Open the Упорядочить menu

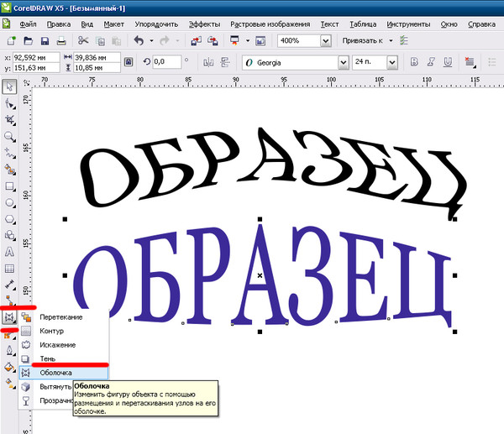(156, 24)
